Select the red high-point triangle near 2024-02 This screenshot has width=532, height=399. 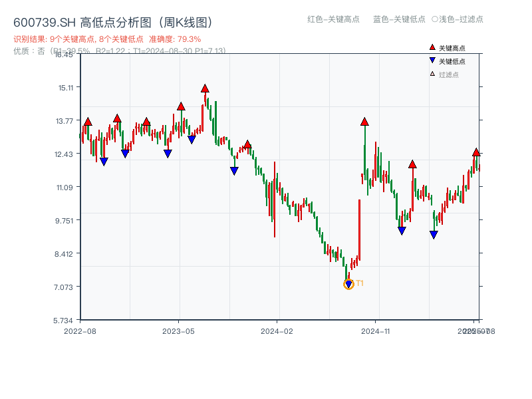247,143
